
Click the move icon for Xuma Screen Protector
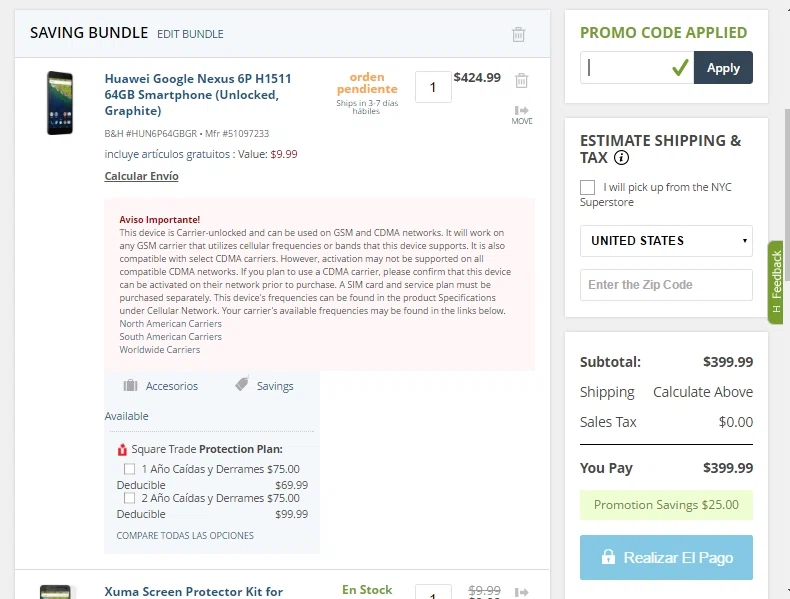pyautogui.click(x=521, y=592)
